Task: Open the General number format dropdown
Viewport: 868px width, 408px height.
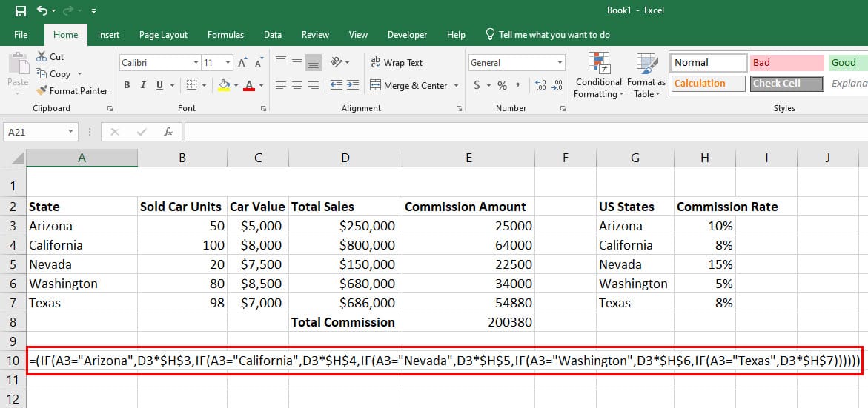Action: pos(561,63)
